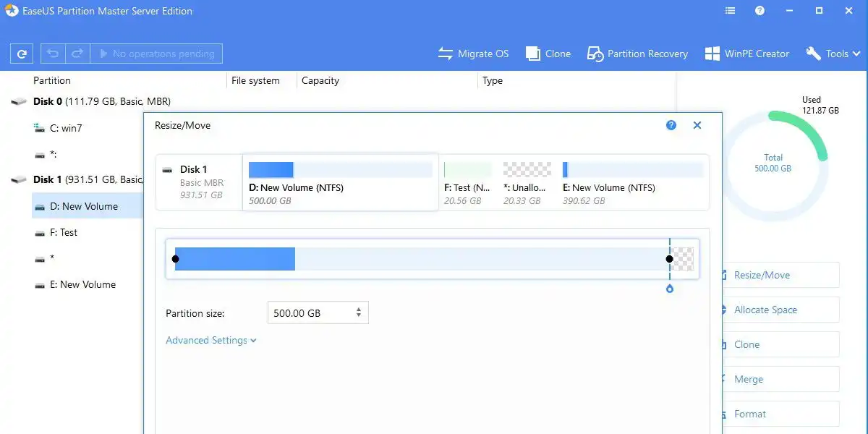
Task: Click the help icon in Resize/Move dialog
Action: (x=671, y=125)
